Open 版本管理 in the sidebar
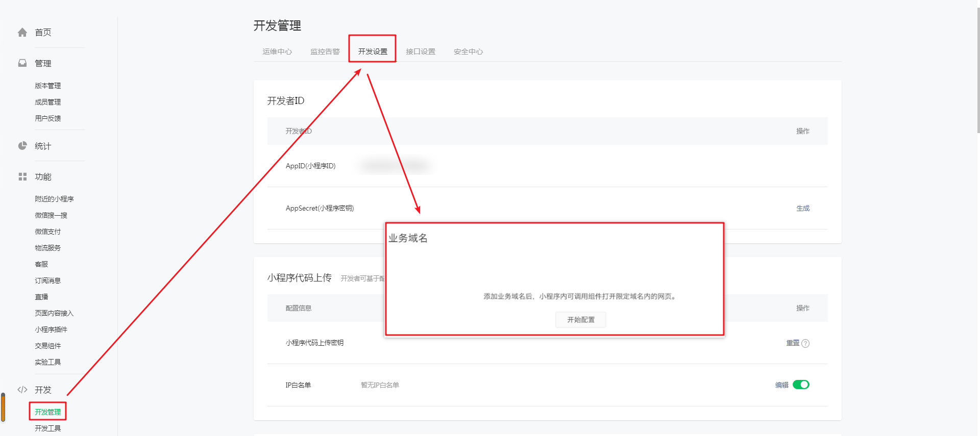The height and width of the screenshot is (436, 980). pyautogui.click(x=48, y=86)
